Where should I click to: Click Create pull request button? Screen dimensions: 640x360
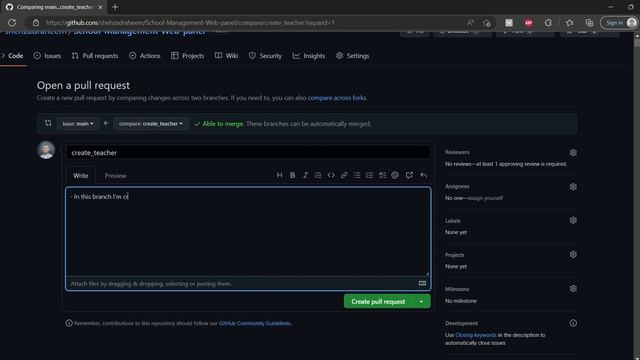(x=378, y=301)
